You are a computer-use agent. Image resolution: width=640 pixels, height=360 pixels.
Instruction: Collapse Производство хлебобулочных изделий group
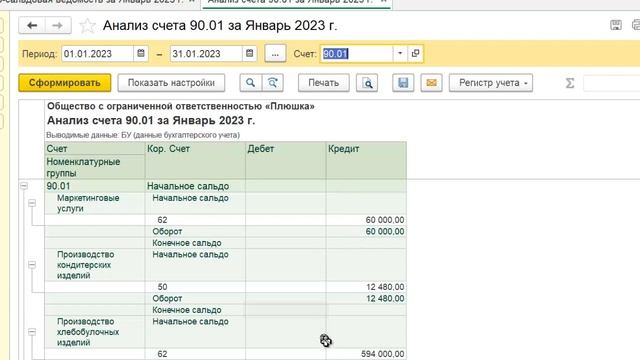click(x=32, y=332)
